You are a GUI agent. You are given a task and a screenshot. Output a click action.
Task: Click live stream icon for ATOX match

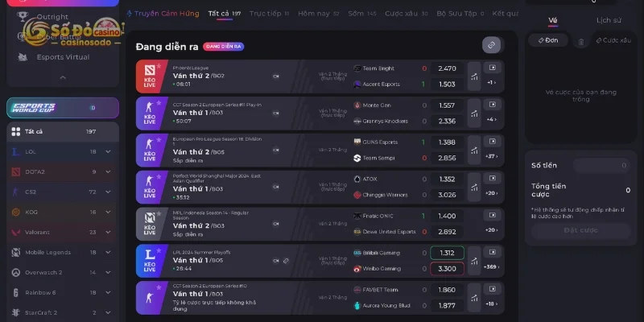(492, 179)
